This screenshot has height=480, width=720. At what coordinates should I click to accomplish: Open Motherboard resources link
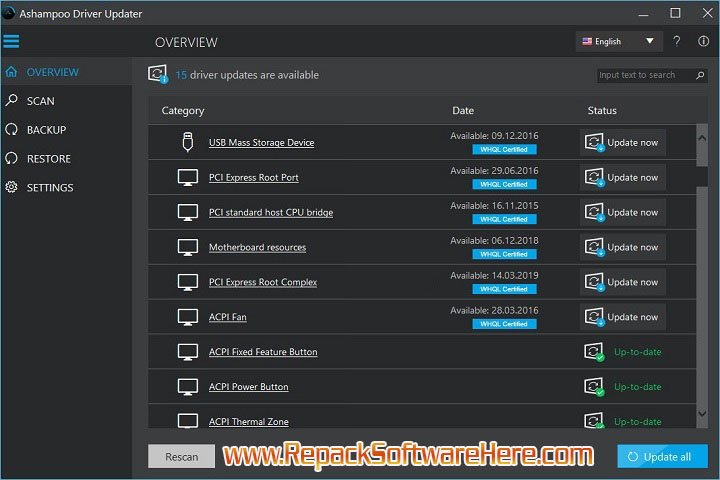click(x=257, y=247)
